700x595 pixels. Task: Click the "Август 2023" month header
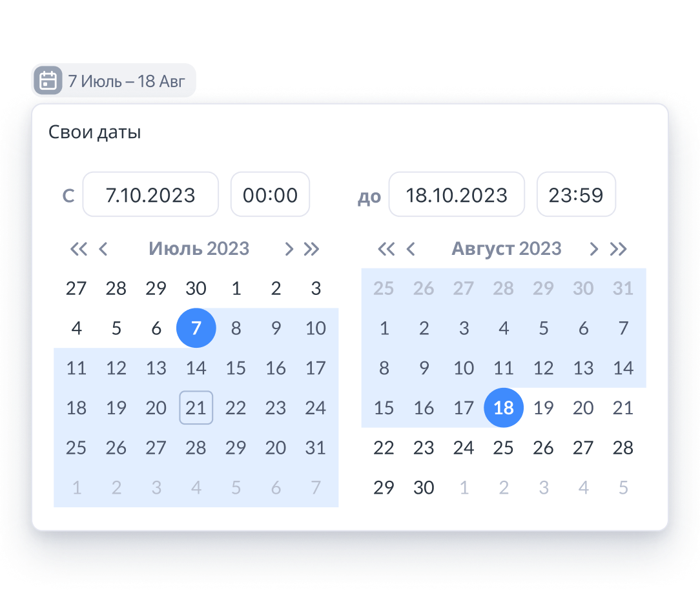pos(506,249)
